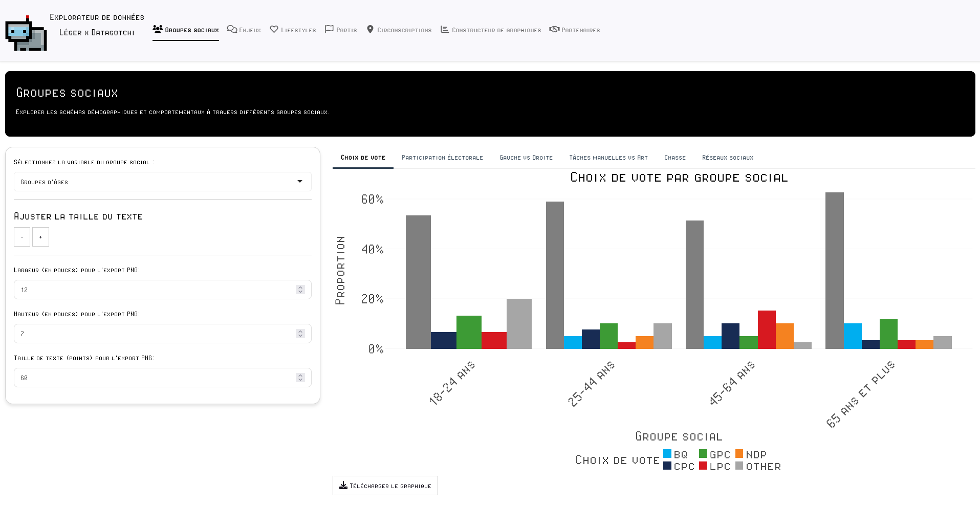Click the Lifestyles heart icon

coord(274,29)
